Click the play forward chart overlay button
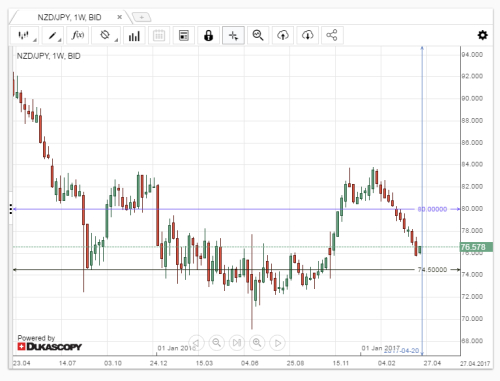500x381 pixels. click(278, 343)
